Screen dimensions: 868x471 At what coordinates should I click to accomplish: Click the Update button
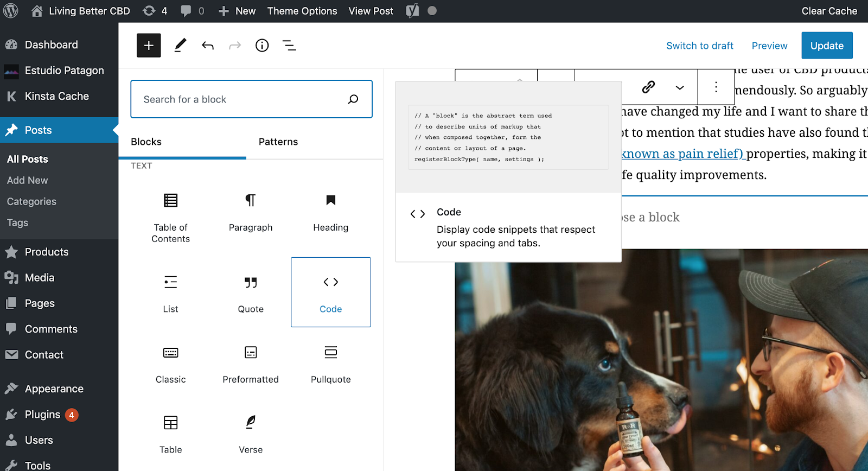[827, 46]
